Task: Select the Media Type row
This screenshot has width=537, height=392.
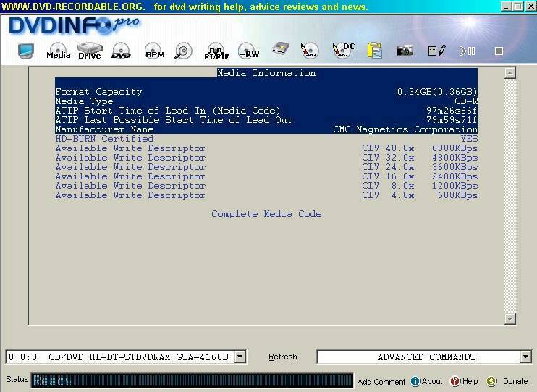Action: tap(266, 101)
